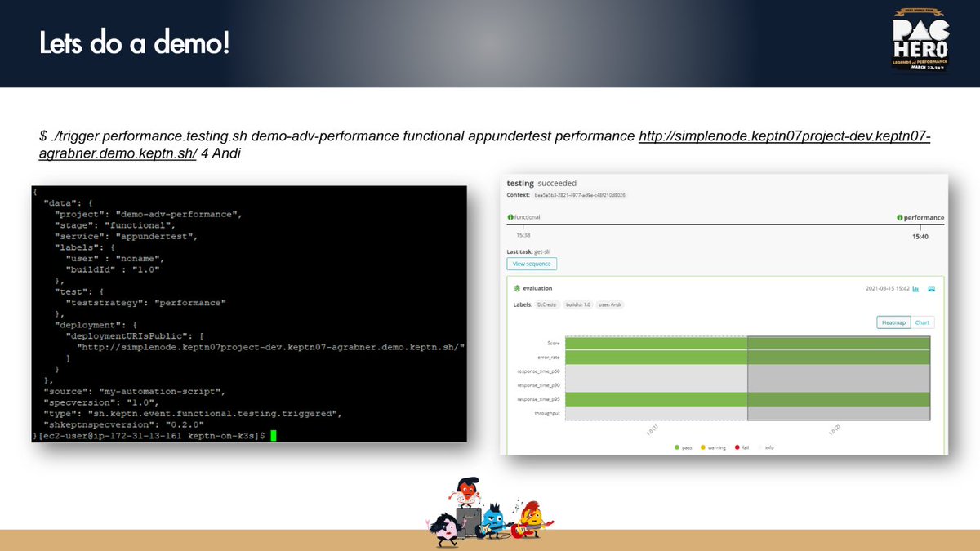Click the response_time_p50 row label
The width and height of the screenshot is (980, 551).
(539, 371)
